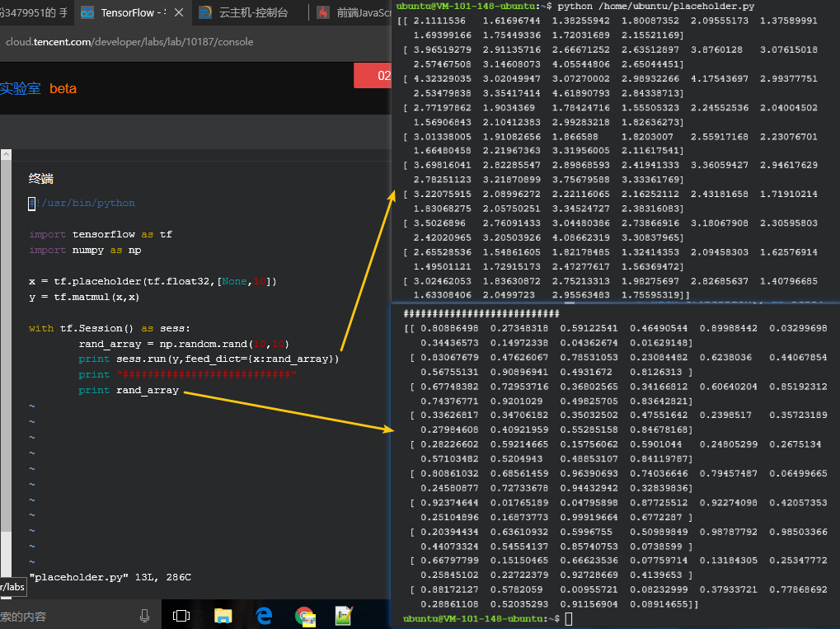Close the TensorFlow tab

[x=178, y=12]
